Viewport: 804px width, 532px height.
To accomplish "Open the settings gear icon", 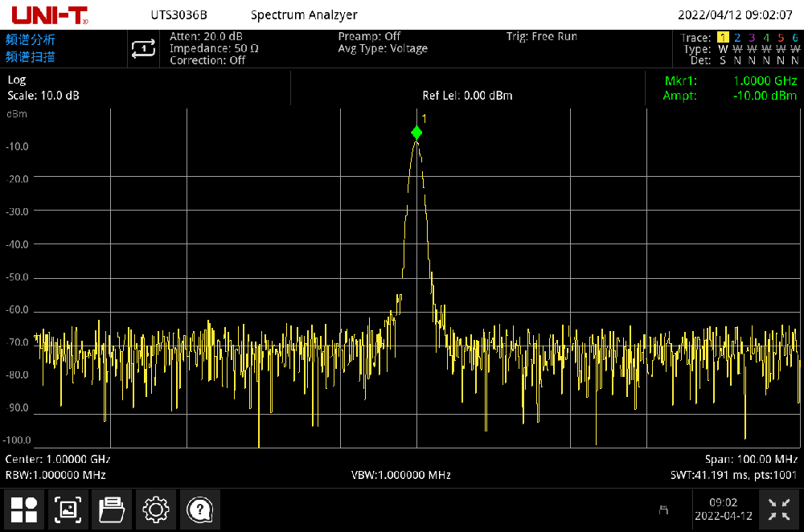I will (156, 509).
